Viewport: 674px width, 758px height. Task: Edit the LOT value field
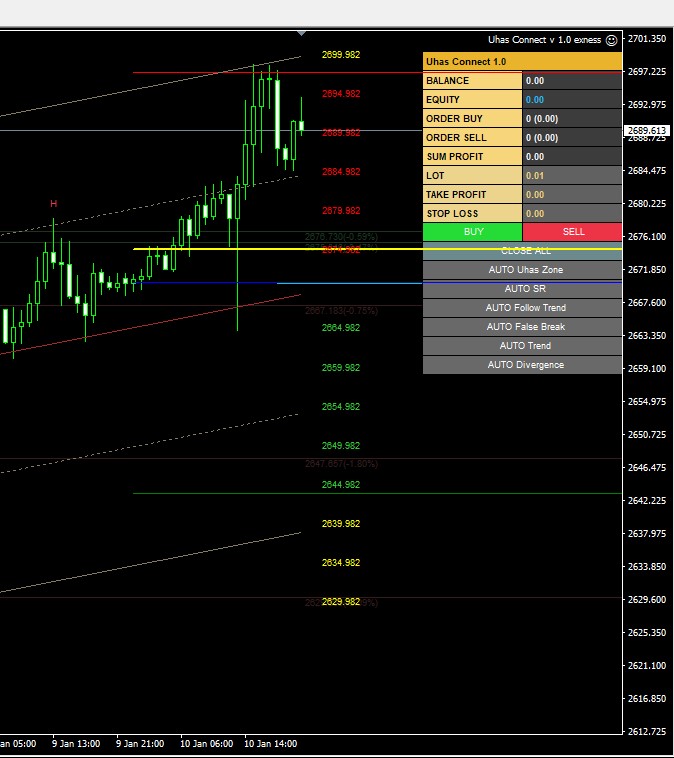coord(572,175)
